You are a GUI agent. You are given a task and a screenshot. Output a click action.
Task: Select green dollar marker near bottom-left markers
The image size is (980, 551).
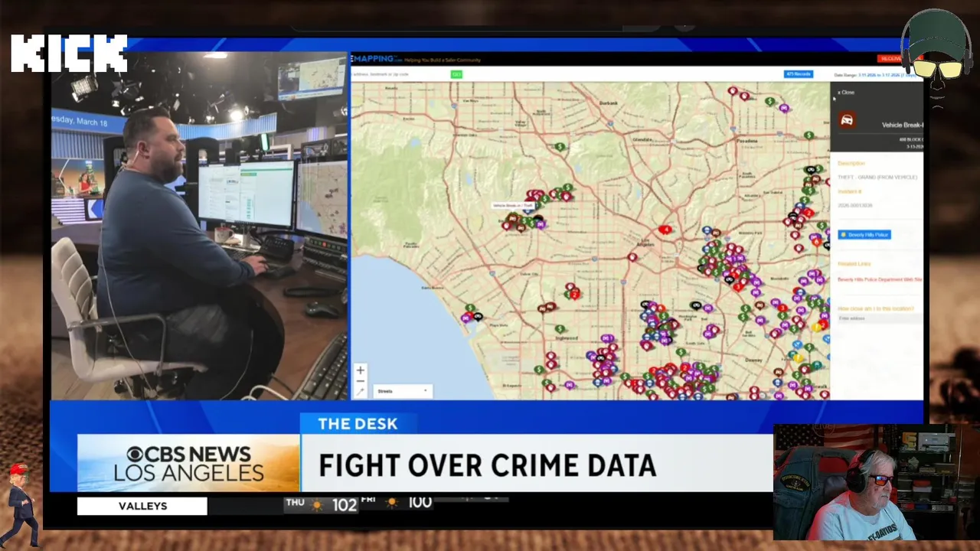(539, 370)
